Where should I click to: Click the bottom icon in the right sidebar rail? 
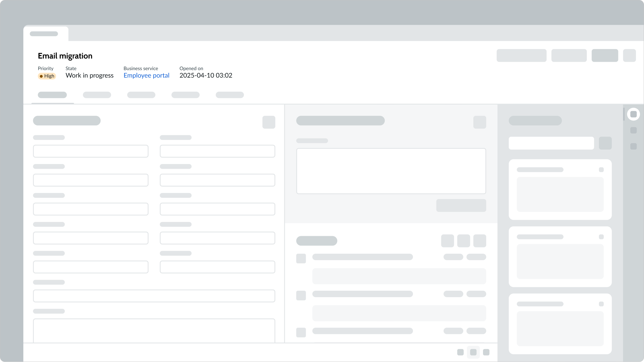[x=633, y=146]
